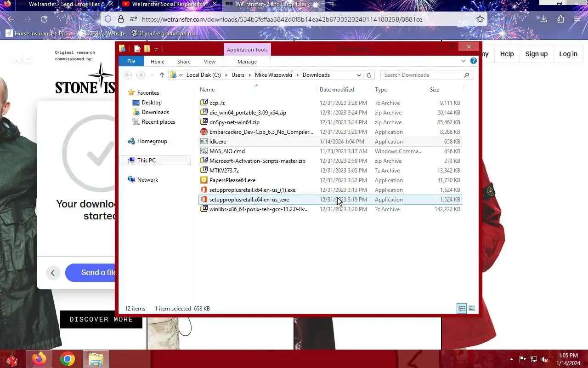The width and height of the screenshot is (588, 368).
Task: Open Firefox Downloads panel arrow
Action: (543, 19)
